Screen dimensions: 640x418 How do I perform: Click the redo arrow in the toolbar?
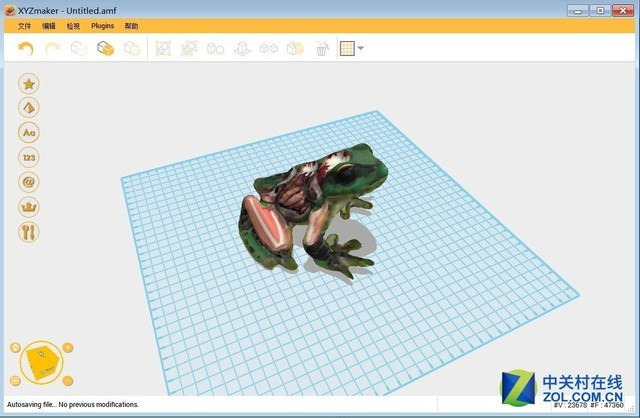tap(52, 48)
